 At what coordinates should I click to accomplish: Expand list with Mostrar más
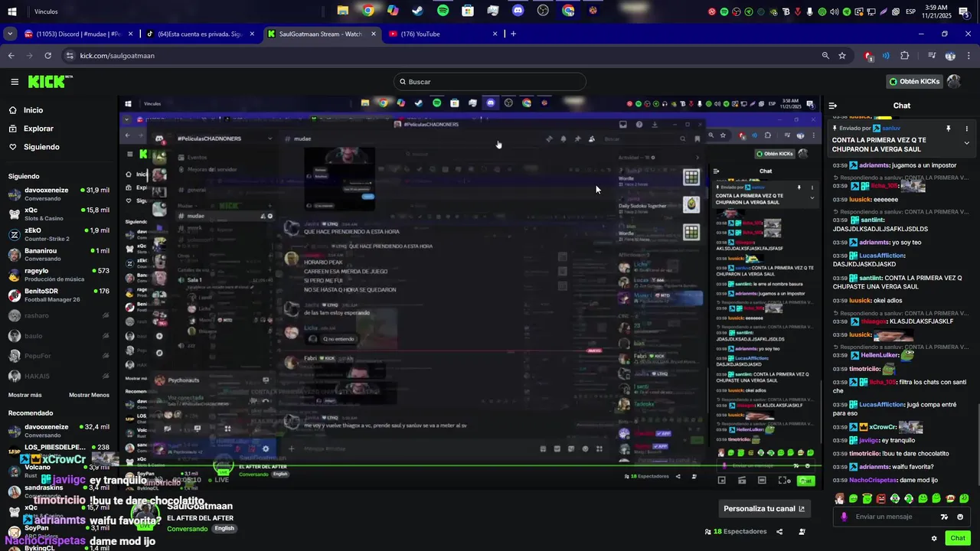(x=24, y=395)
